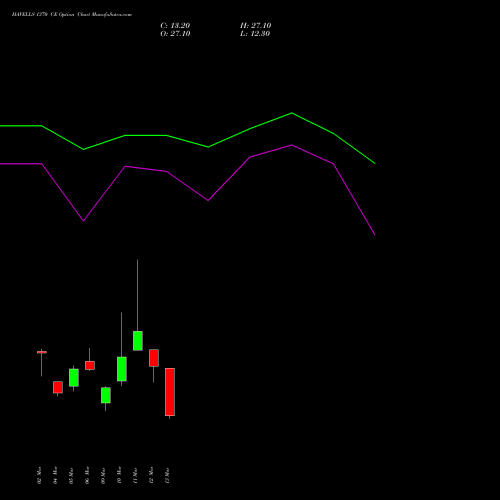
Task: Select the close value C: 13.20
Action: click(175, 26)
